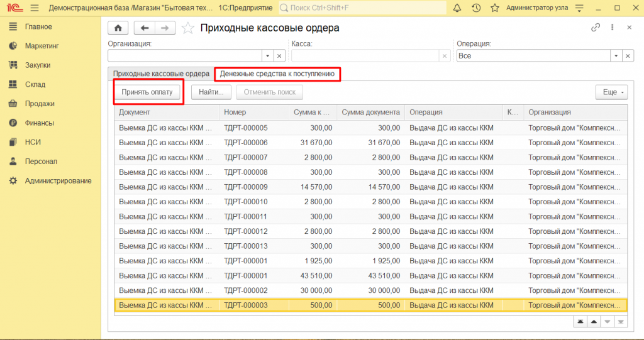644x340 pixels.
Task: Open the hamburger main menu icon
Action: tap(34, 8)
